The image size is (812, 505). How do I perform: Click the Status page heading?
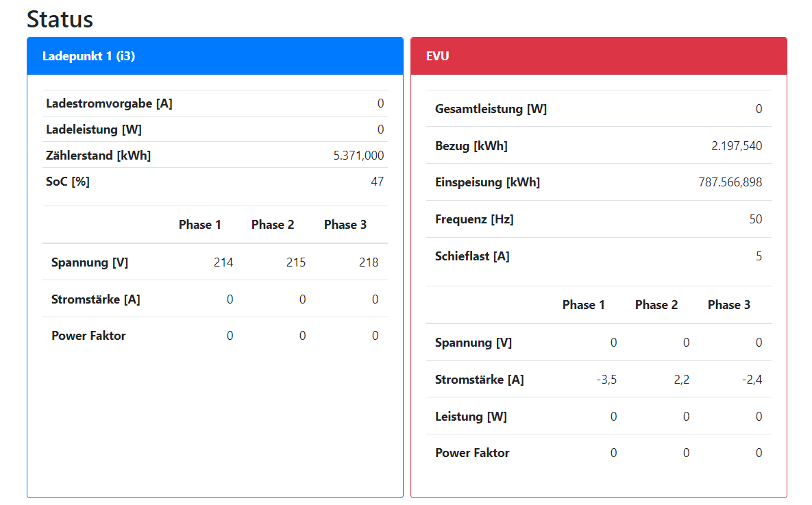[x=60, y=19]
